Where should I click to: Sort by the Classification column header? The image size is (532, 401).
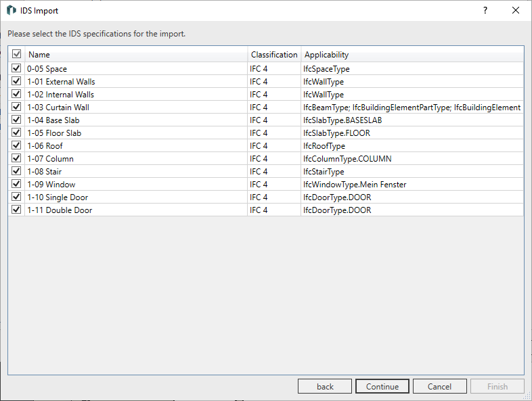[274, 54]
